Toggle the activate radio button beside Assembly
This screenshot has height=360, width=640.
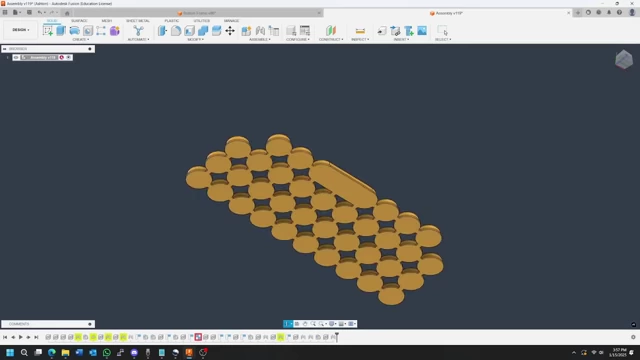pyautogui.click(x=69, y=58)
